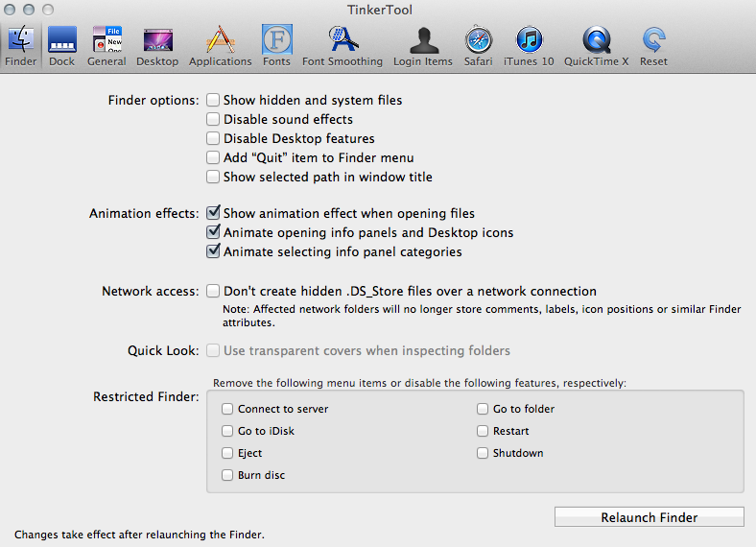Viewport: 756px width, 547px height.
Task: Tick Disable Desktop features checkbox
Action: click(x=213, y=138)
